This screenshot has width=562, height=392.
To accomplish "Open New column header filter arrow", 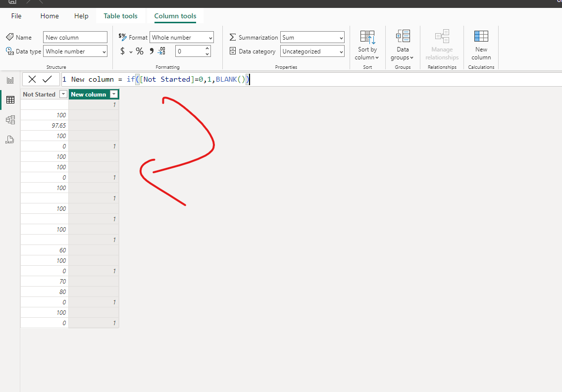I will click(114, 94).
